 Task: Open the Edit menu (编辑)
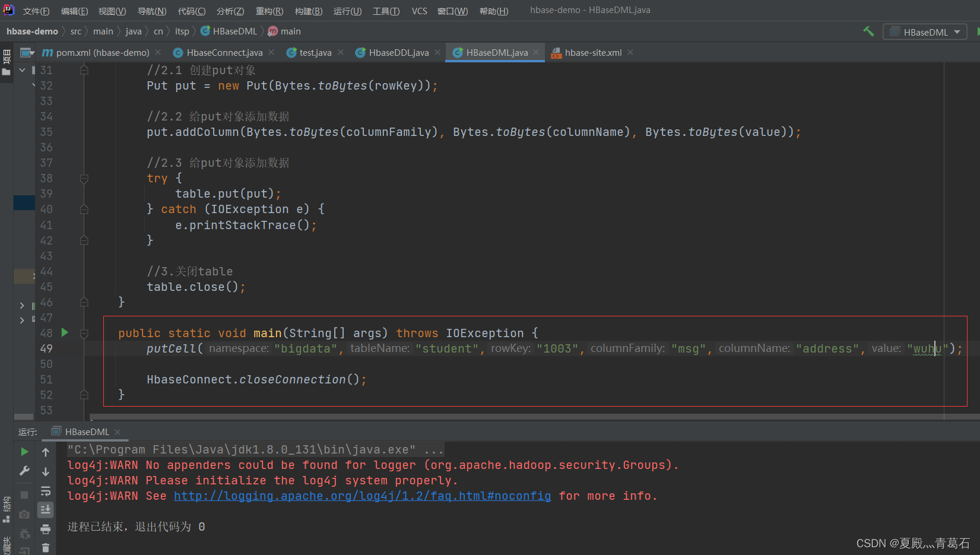point(74,11)
